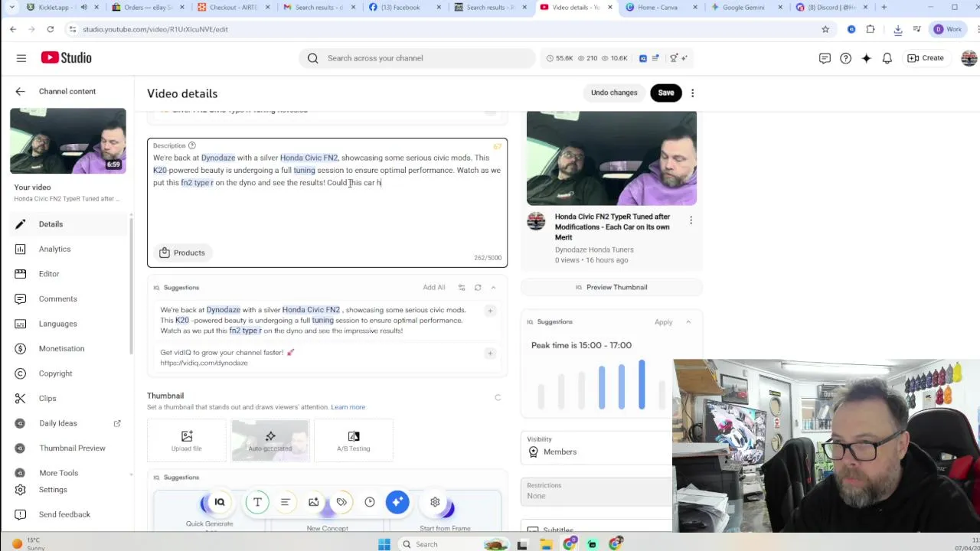Open Analytics in the sidebar
980x551 pixels.
click(x=54, y=249)
